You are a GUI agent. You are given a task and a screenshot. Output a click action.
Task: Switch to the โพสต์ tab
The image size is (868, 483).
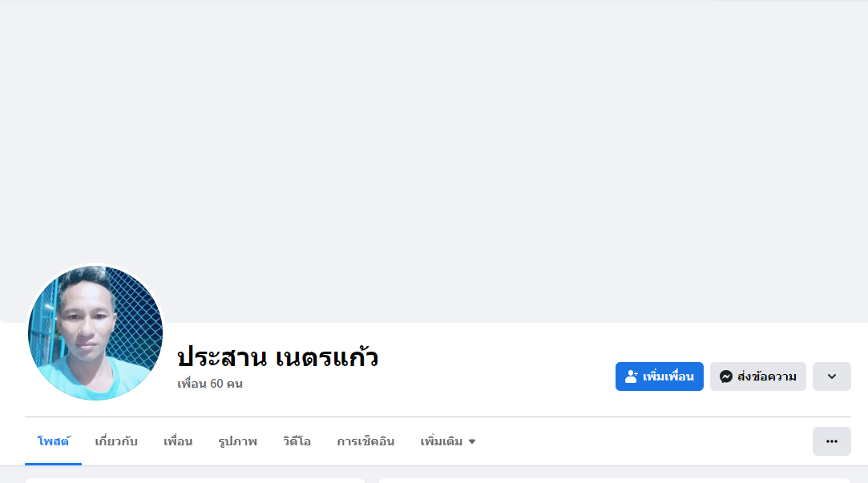coord(54,441)
